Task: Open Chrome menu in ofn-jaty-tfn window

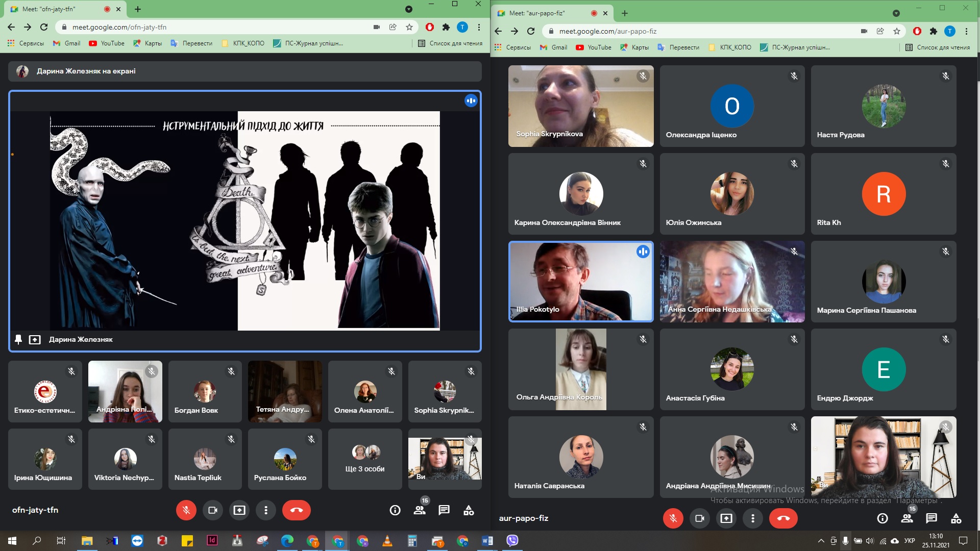Action: pos(479,27)
